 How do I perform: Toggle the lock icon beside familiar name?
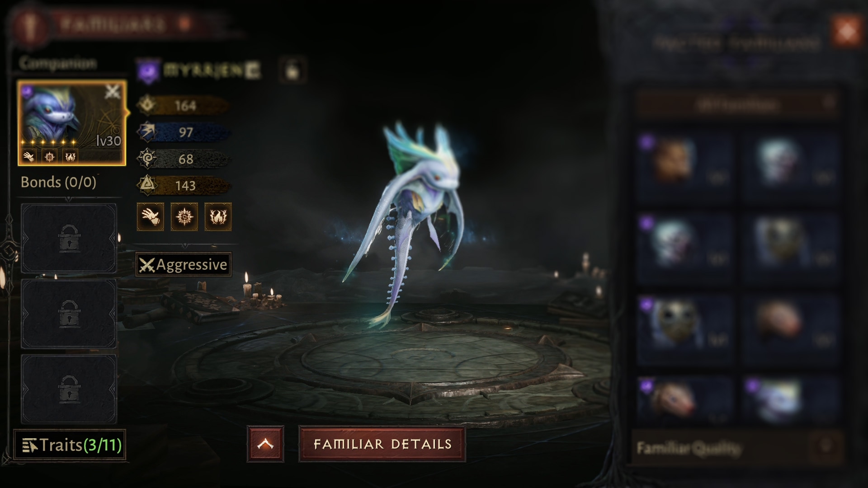[x=292, y=70]
